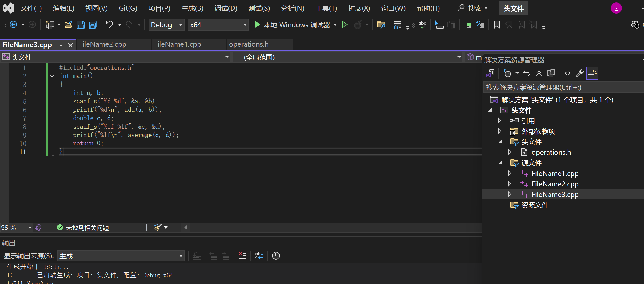Open the (全局范围) scope dropdown
The image size is (644, 284).
[x=347, y=57]
